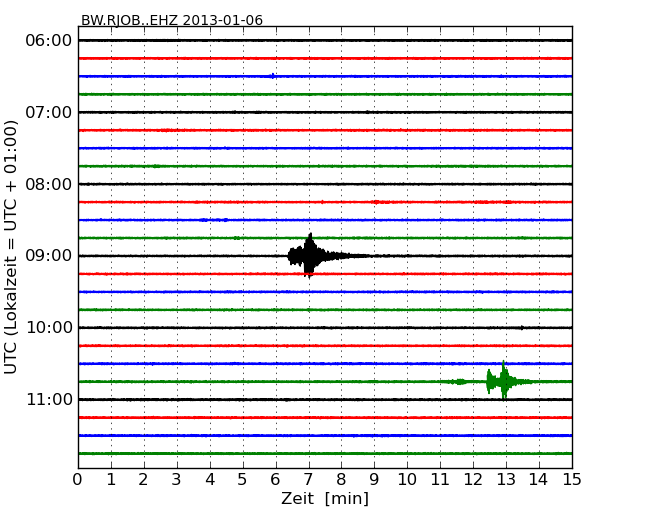Click x-axis tick label 13
This screenshot has height=520, width=650.
(506, 480)
